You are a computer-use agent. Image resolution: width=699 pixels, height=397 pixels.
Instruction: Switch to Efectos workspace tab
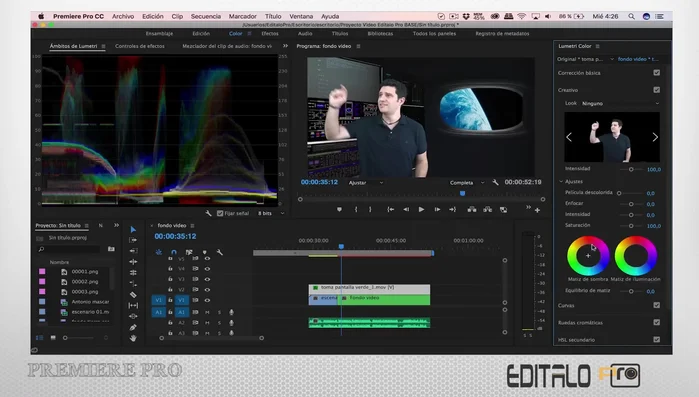[270, 33]
